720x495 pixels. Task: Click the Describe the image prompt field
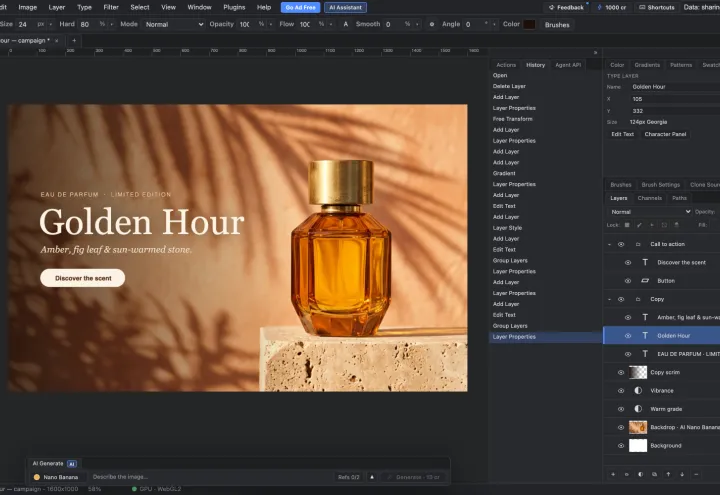click(211, 477)
